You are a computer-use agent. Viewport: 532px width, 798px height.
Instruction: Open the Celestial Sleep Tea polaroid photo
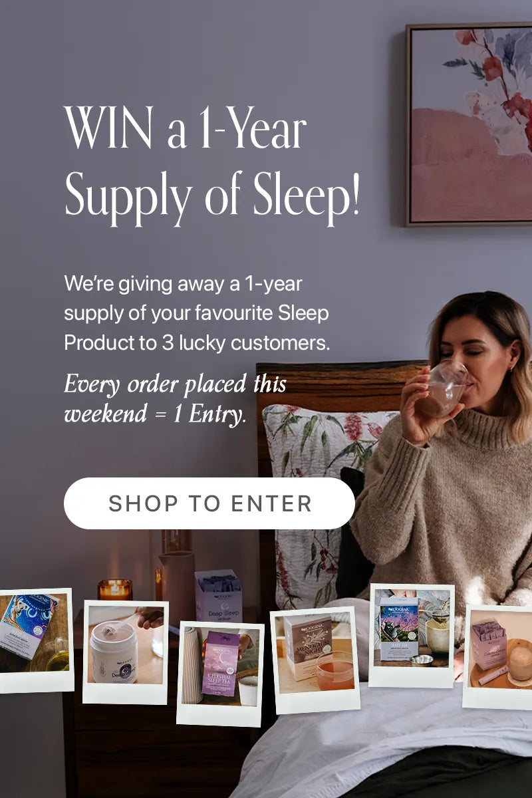(220, 674)
